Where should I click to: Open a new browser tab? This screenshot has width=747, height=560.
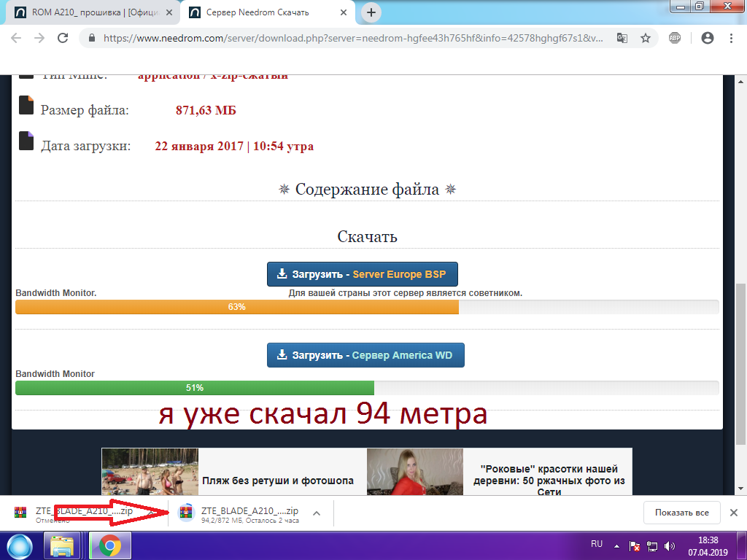coord(371,12)
